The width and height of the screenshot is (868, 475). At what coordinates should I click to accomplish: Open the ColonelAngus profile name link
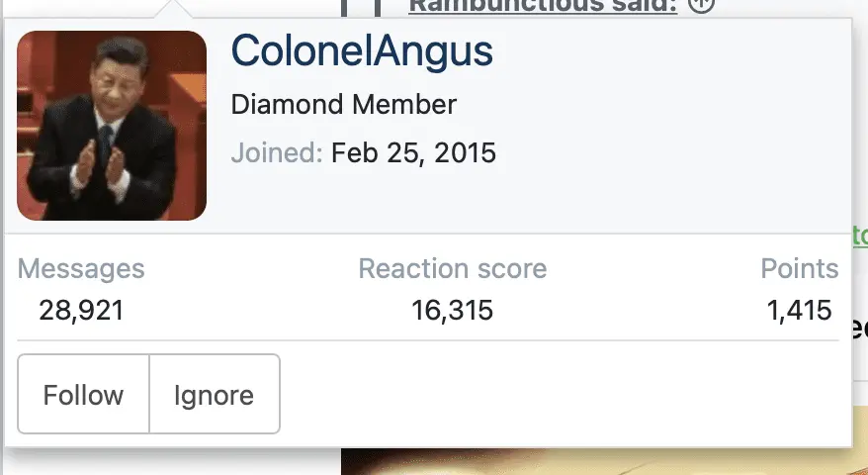(x=362, y=50)
